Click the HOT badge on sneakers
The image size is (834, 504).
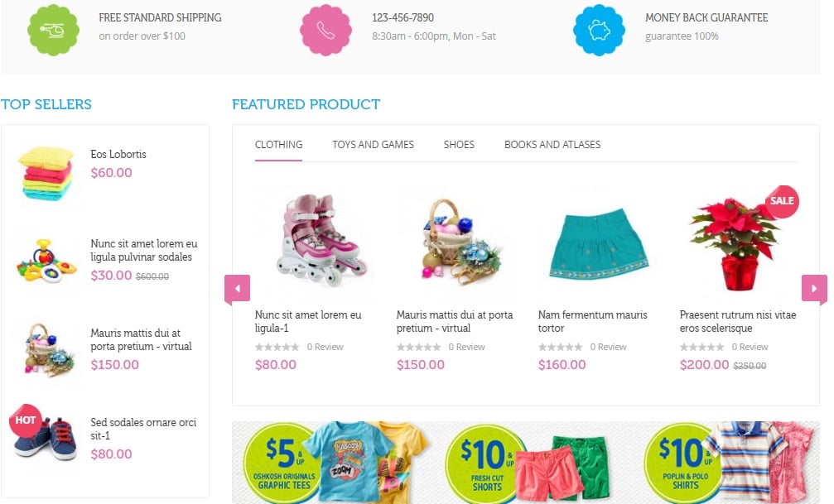point(25,420)
